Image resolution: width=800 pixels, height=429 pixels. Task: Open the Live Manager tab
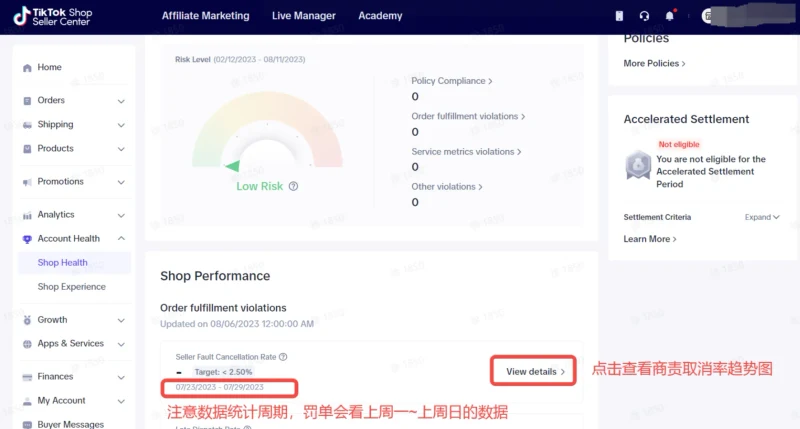pyautogui.click(x=304, y=16)
